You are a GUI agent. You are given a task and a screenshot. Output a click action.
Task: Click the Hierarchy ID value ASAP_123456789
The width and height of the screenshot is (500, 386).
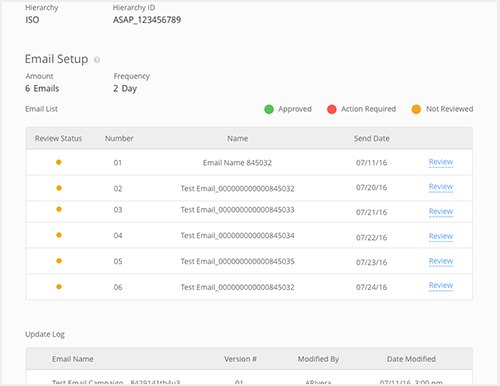pyautogui.click(x=147, y=20)
